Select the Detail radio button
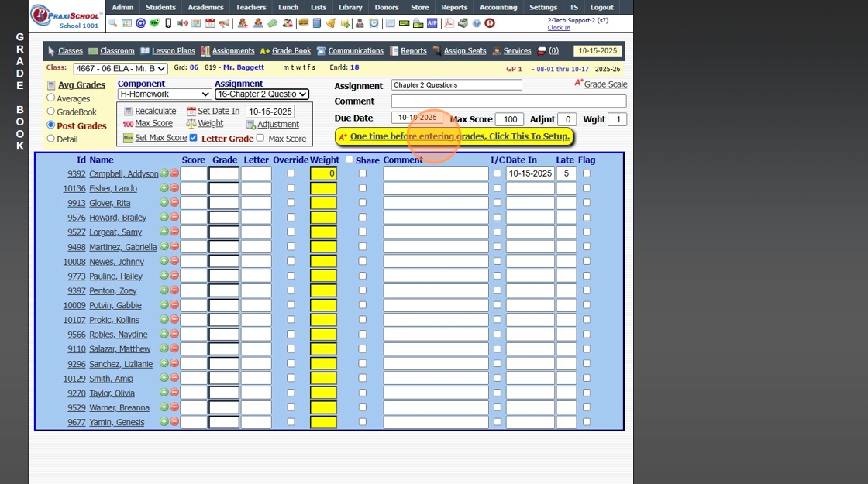868x484 pixels. tap(51, 139)
